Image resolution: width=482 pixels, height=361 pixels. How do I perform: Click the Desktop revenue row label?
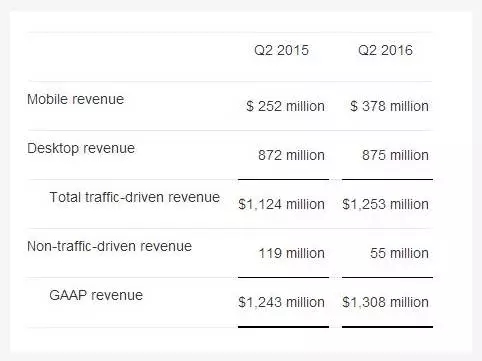81,148
